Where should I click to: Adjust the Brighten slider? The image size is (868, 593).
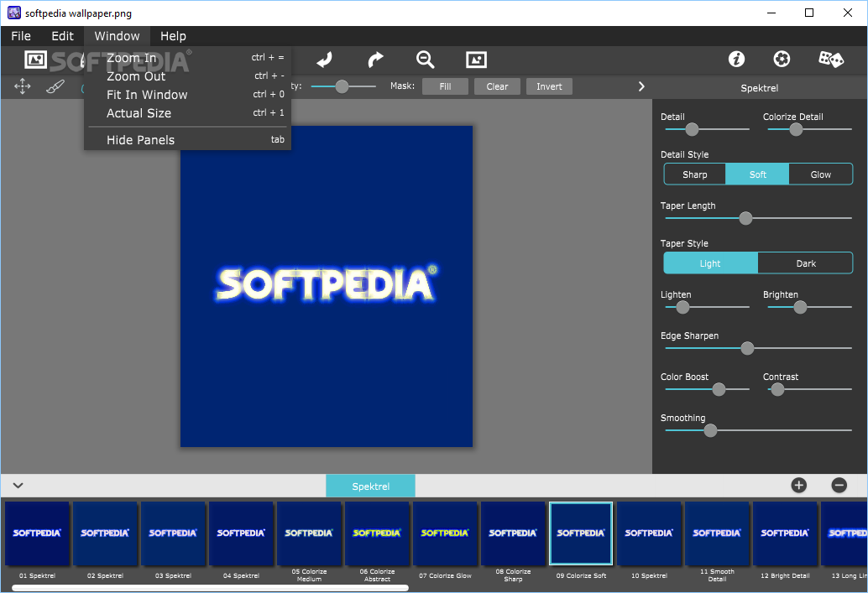click(800, 307)
